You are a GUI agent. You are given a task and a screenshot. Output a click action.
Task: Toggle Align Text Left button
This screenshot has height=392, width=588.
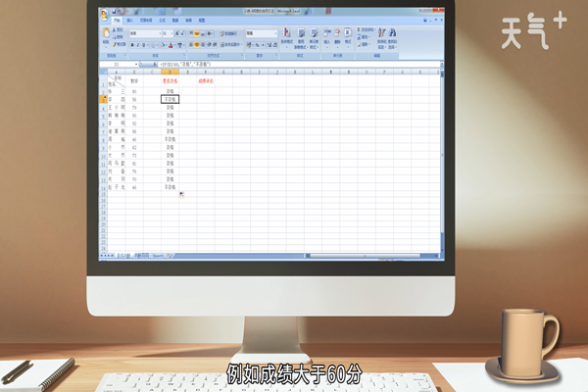tap(191, 45)
